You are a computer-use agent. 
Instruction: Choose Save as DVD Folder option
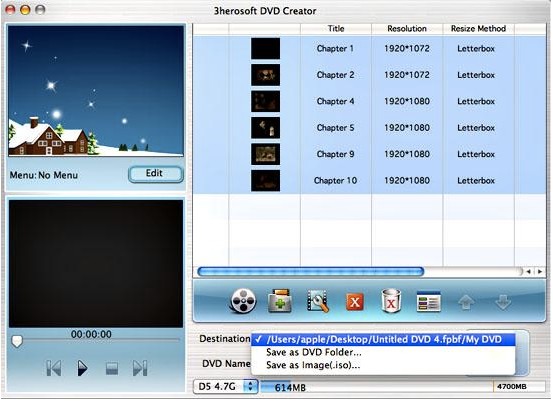pos(383,352)
